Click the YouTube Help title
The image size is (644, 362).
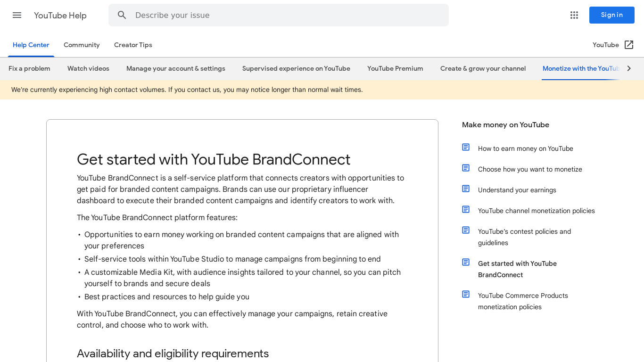60,16
